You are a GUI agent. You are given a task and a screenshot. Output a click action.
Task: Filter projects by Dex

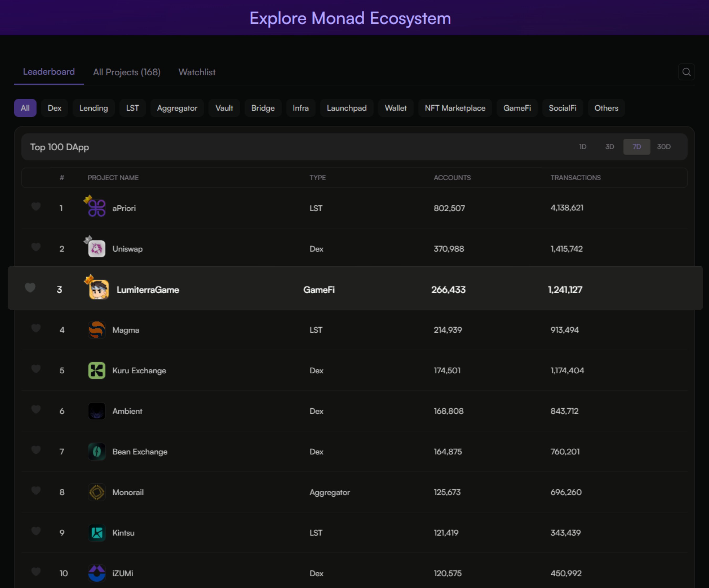tap(54, 108)
